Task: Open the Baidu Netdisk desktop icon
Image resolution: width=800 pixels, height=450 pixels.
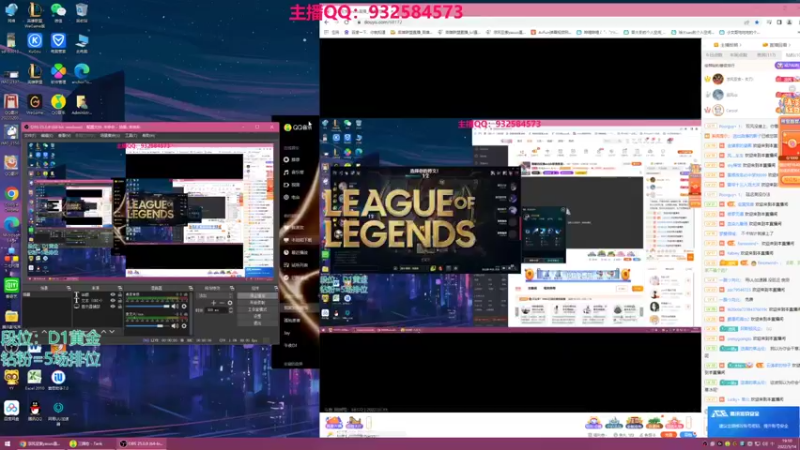Action: pos(11,410)
